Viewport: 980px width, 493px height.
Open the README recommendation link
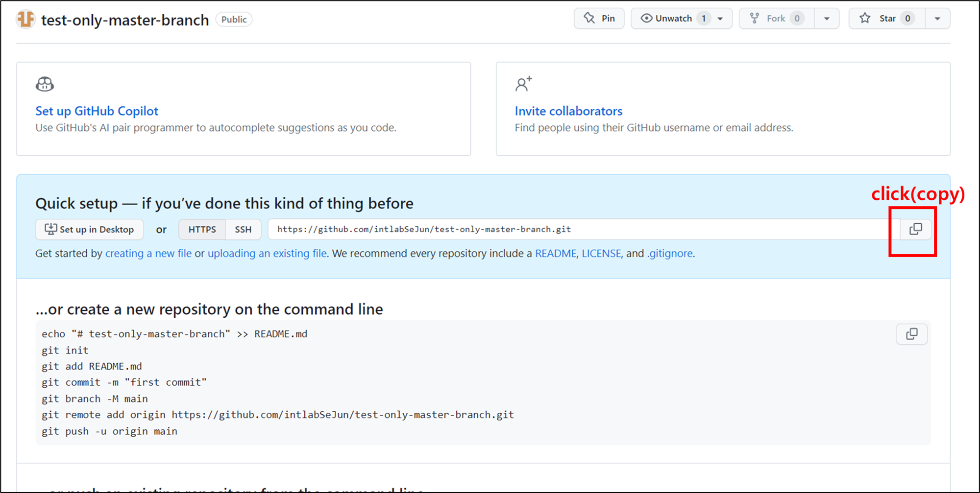point(556,254)
